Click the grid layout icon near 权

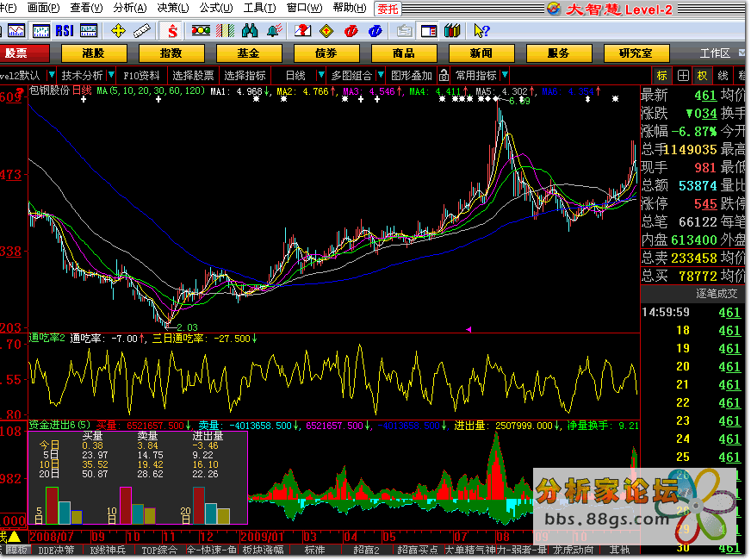(683, 76)
